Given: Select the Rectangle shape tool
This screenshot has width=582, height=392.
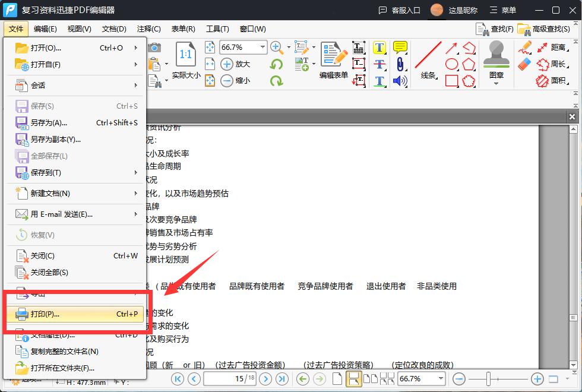Looking at the screenshot, I should pos(451,80).
